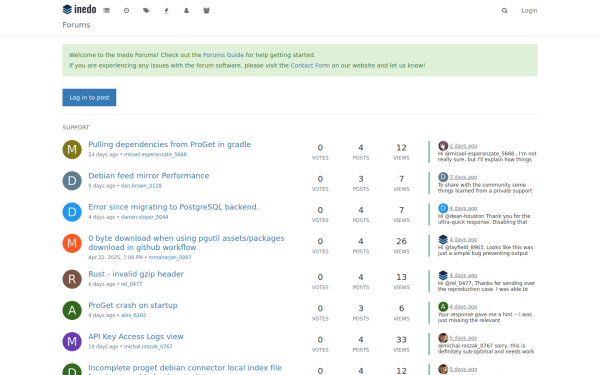
Task: Open the search magnifier icon
Action: click(505, 10)
